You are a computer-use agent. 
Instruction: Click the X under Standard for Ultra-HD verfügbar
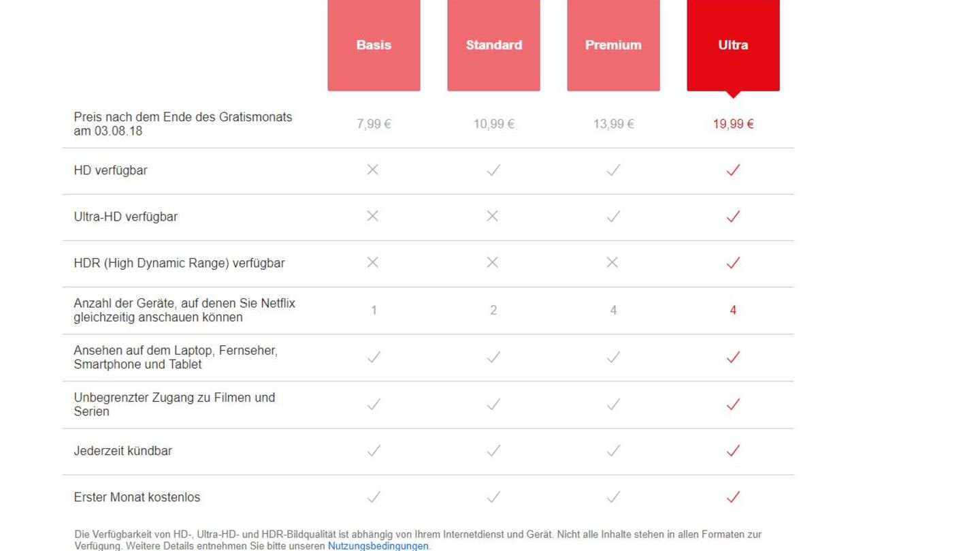pos(493,217)
